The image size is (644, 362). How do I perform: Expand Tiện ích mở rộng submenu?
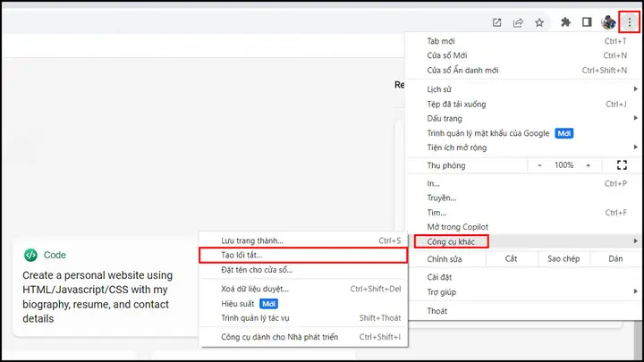click(x=524, y=147)
